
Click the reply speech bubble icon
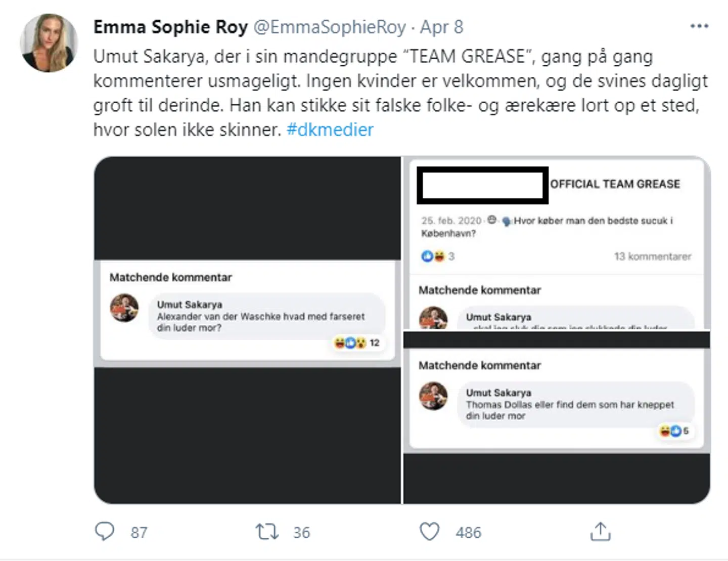105,531
